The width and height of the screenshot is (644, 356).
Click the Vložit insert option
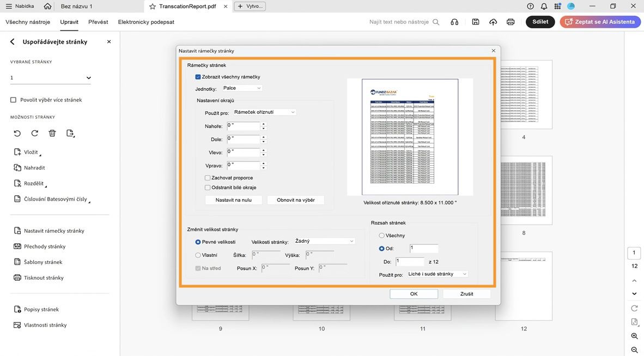click(27, 152)
